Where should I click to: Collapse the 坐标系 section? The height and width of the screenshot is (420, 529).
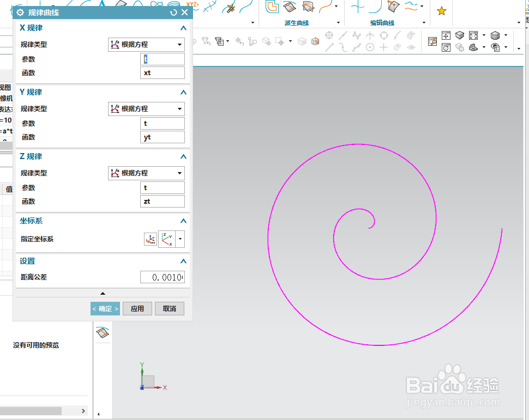(x=183, y=221)
